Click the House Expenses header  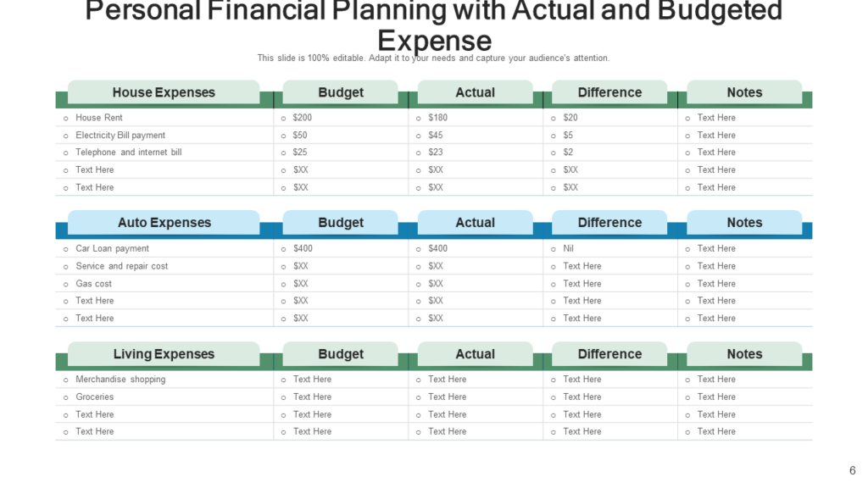coord(164,92)
